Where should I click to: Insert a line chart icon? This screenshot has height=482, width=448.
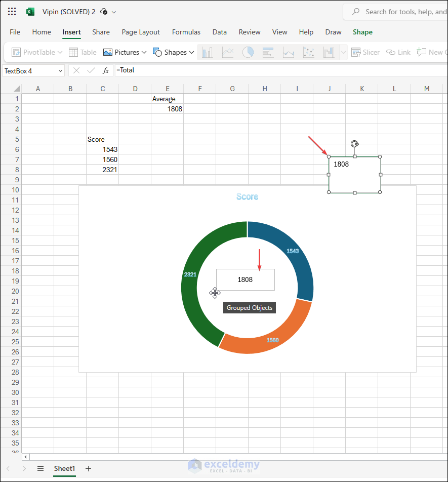(x=228, y=52)
